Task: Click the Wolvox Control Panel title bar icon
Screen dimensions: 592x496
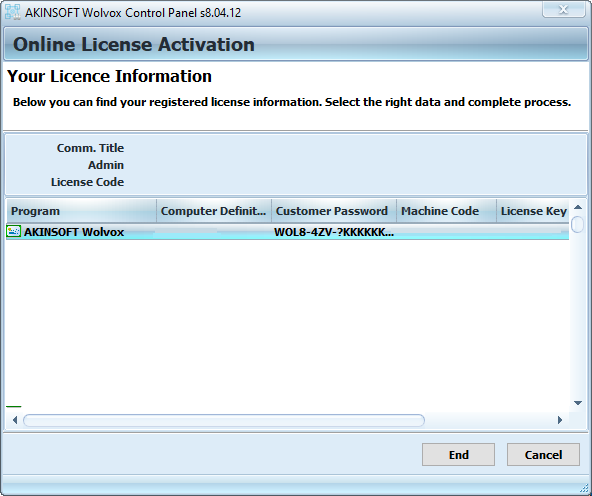Action: (12, 12)
